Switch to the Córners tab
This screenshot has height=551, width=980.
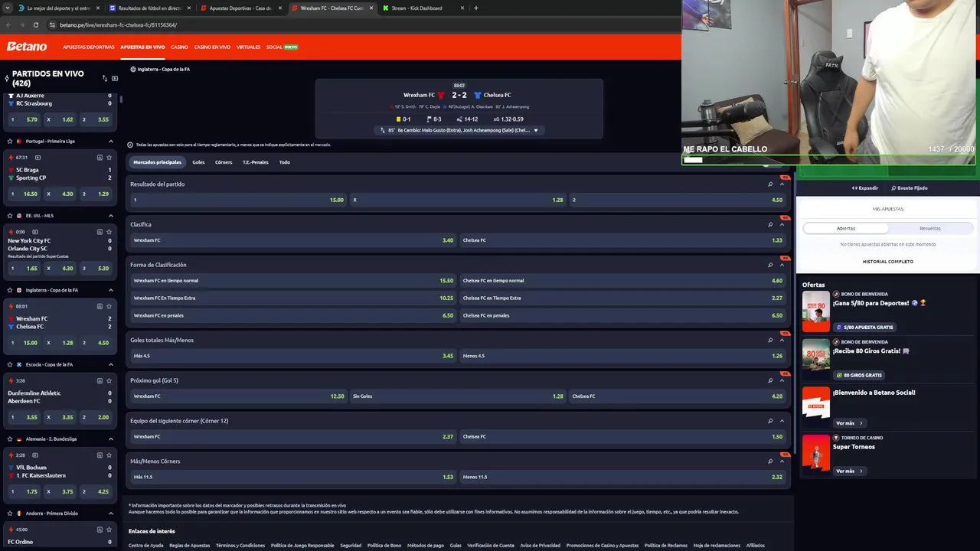224,162
